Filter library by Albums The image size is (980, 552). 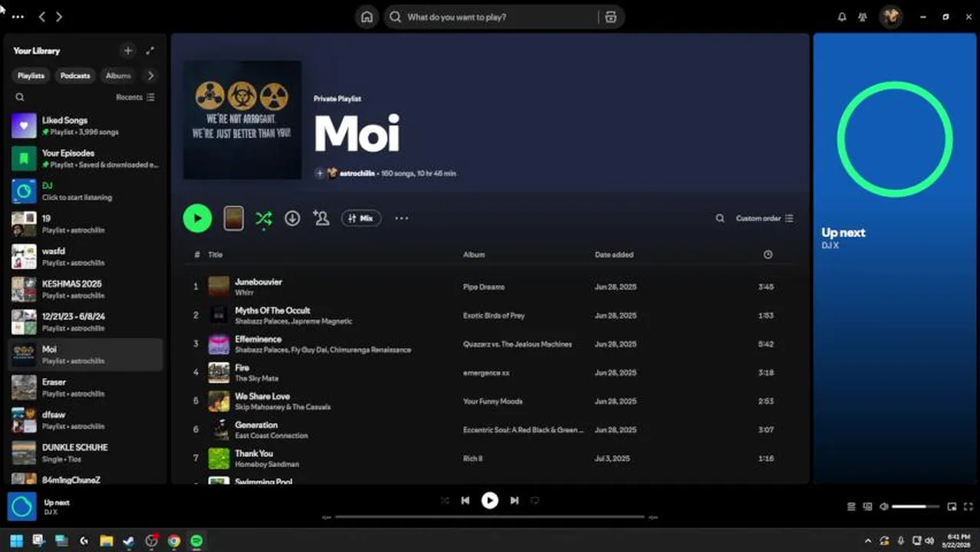(x=118, y=76)
